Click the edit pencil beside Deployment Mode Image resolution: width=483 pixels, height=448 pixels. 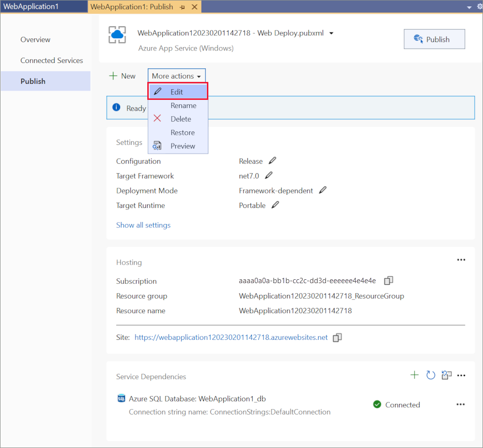pos(322,190)
